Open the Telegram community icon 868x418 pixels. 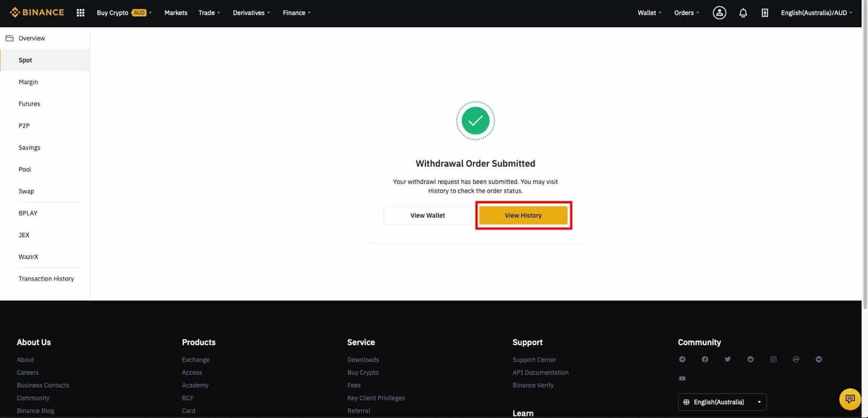tap(682, 359)
